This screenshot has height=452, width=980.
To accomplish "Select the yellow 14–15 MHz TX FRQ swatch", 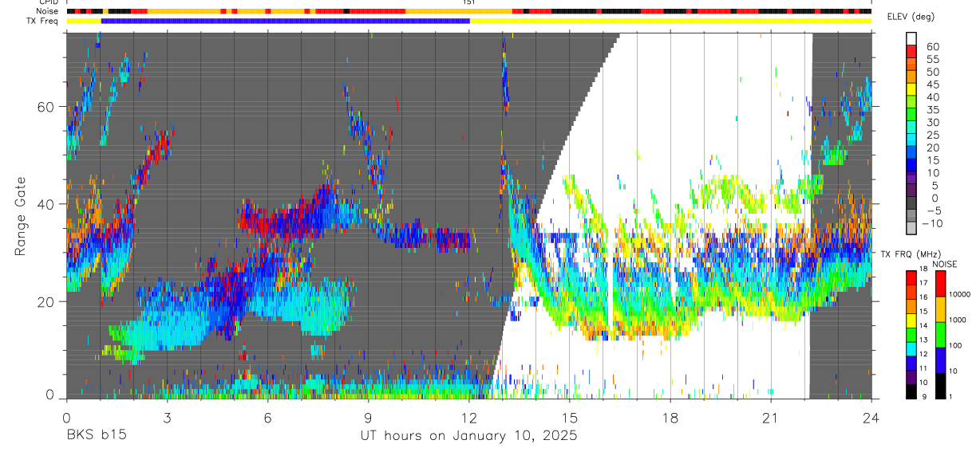I will point(911,319).
